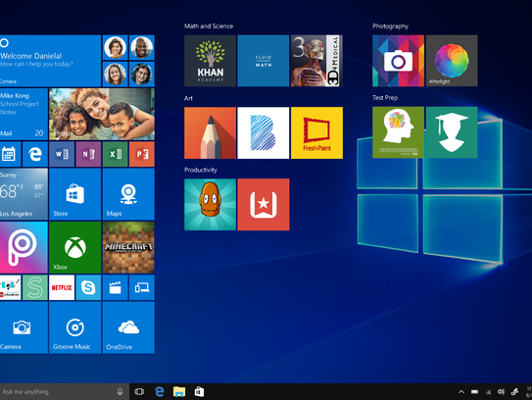Launch the Fluid Math tile
Screen dimensions: 532x400
click(x=264, y=61)
